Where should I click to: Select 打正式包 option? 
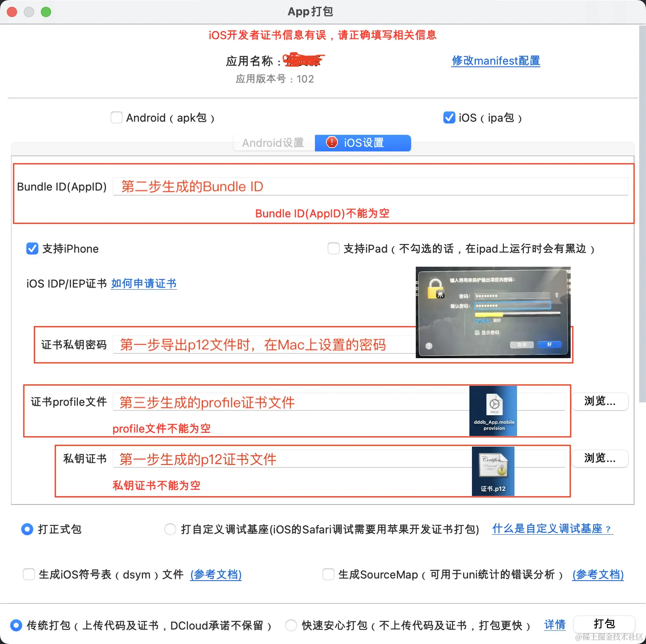(27, 529)
